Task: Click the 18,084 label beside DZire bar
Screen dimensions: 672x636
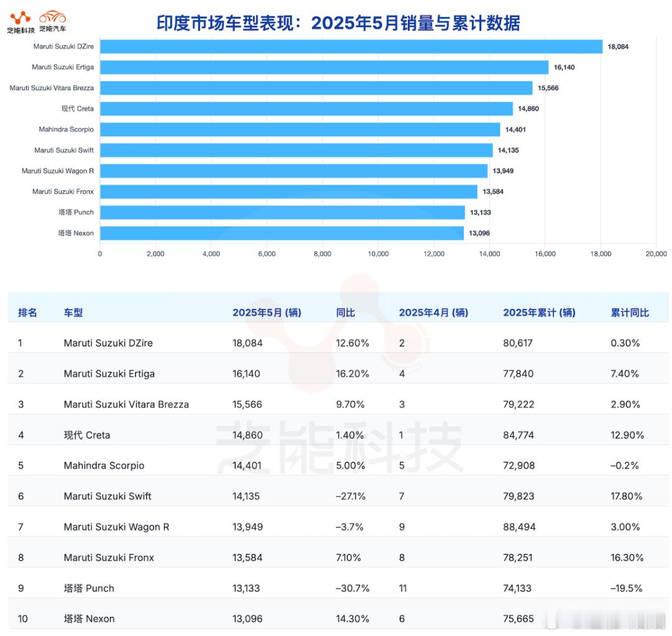Action: pos(618,47)
